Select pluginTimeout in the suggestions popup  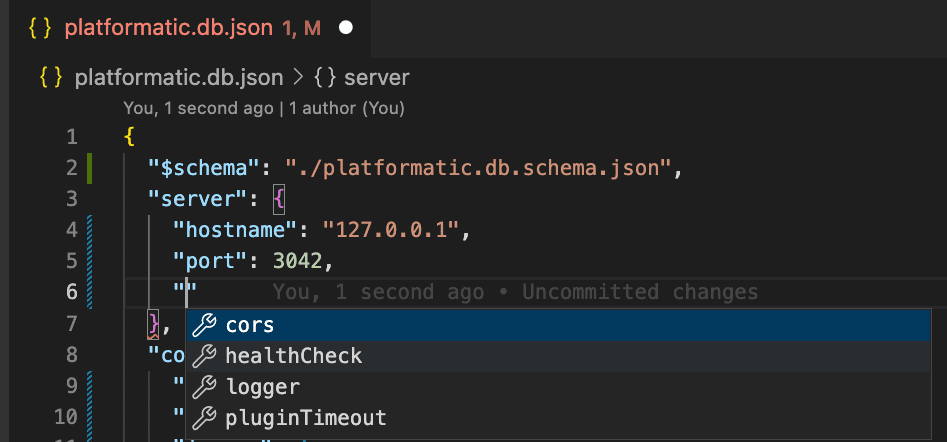point(305,418)
